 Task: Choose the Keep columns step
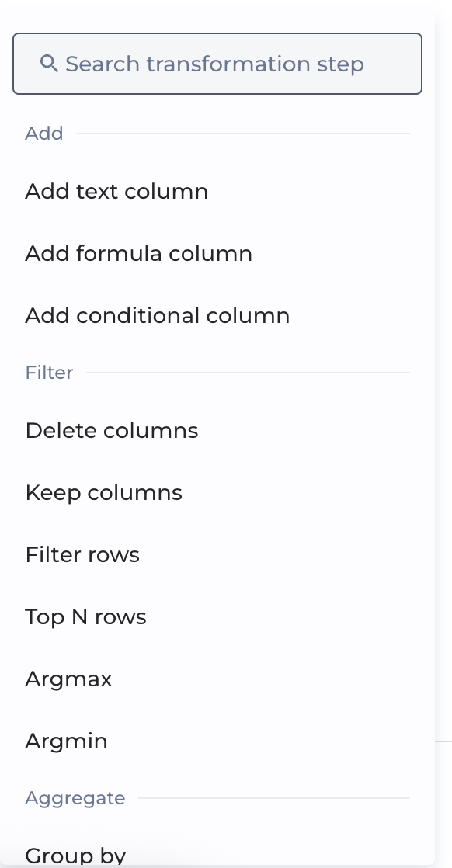coord(104,492)
